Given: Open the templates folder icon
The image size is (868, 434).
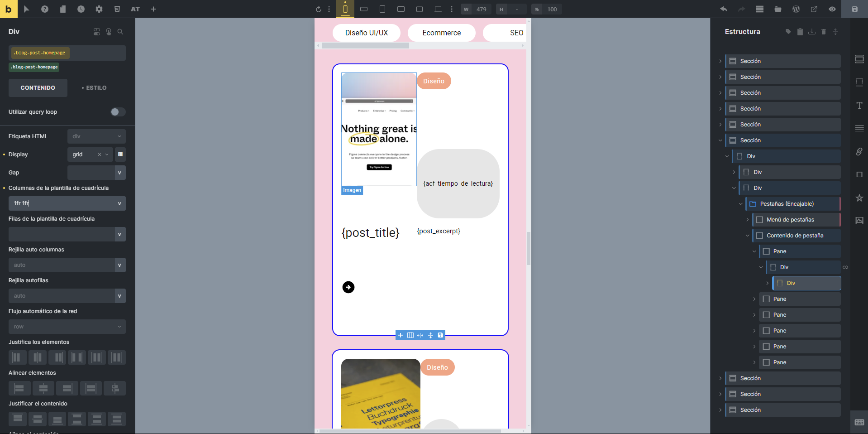Looking at the screenshot, I should [x=778, y=9].
